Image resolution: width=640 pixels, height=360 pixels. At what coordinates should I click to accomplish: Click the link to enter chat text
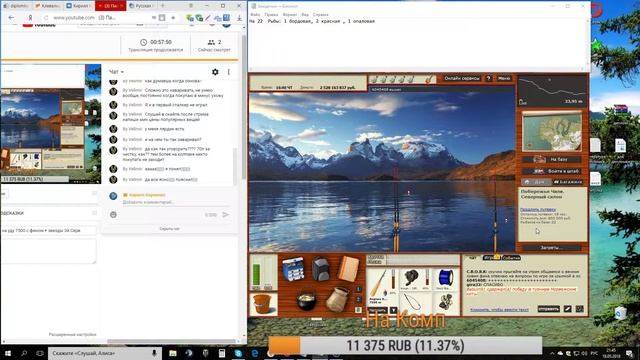point(499,310)
